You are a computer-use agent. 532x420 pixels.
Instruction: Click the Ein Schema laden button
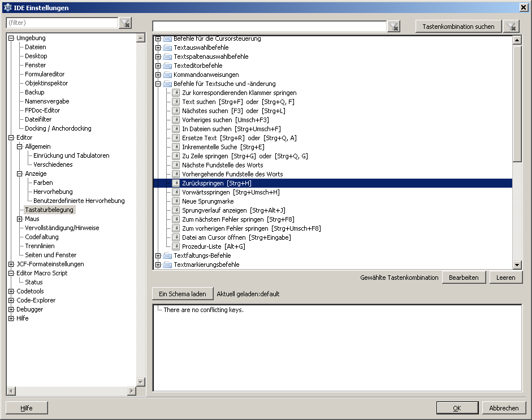pos(182,294)
